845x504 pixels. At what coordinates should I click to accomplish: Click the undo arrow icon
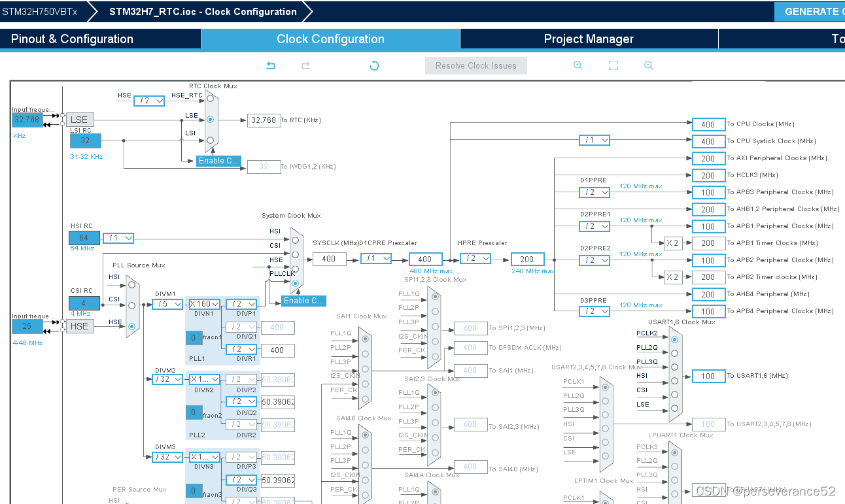pos(271,65)
